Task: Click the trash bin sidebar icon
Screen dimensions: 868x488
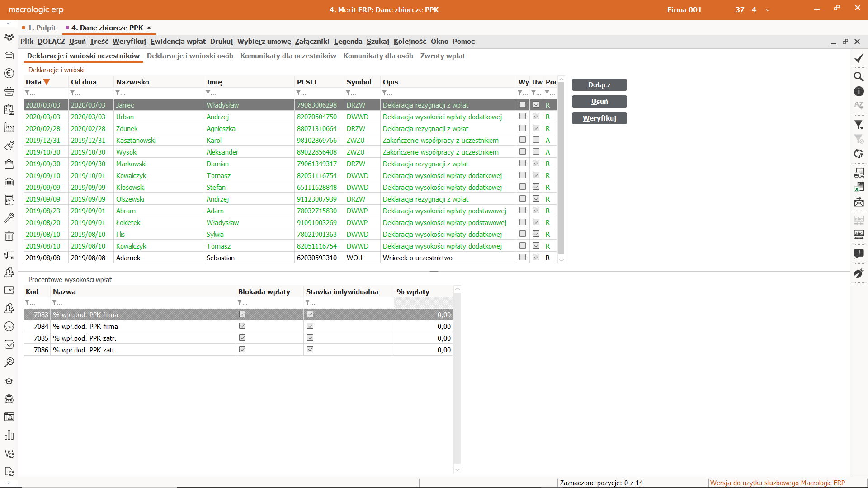Action: pyautogui.click(x=9, y=236)
